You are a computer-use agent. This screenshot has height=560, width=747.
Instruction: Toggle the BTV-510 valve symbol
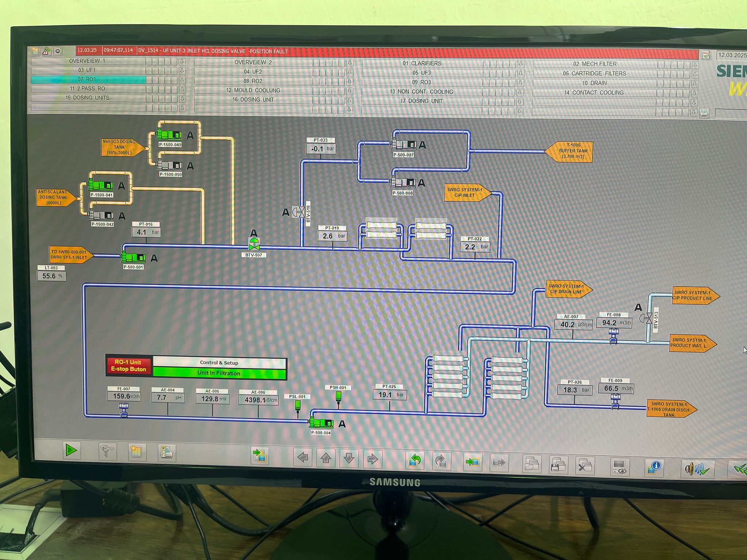coord(299,212)
